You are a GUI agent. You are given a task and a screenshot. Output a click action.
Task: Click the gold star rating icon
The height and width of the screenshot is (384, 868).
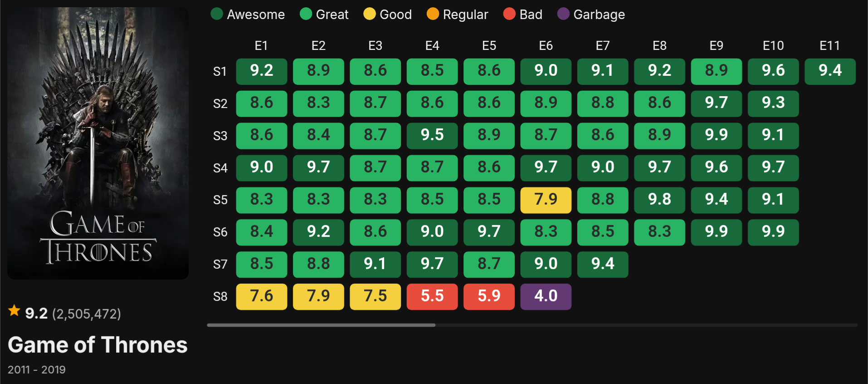pos(15,311)
